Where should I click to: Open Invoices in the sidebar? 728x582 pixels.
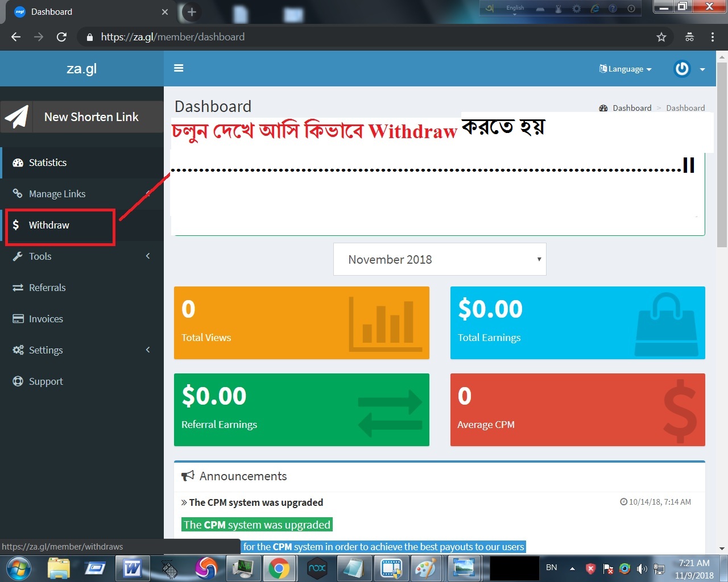click(x=82, y=319)
